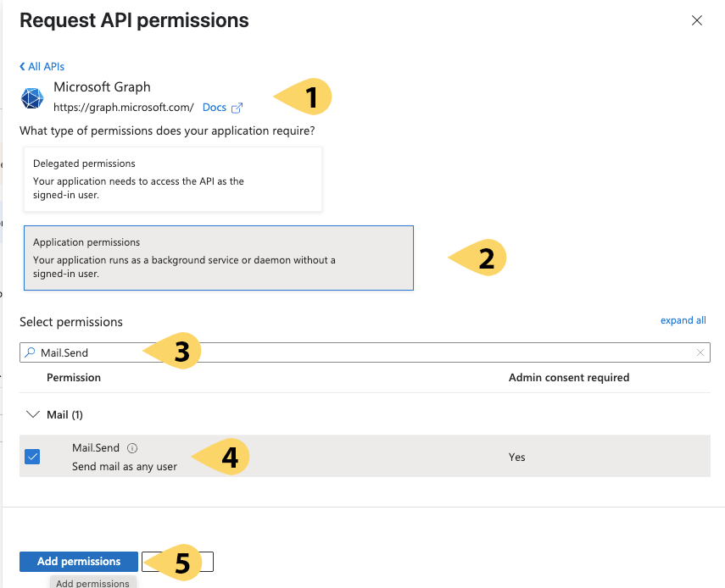The width and height of the screenshot is (725, 588).
Task: Click the external link icon beside Docs
Action: [x=237, y=108]
